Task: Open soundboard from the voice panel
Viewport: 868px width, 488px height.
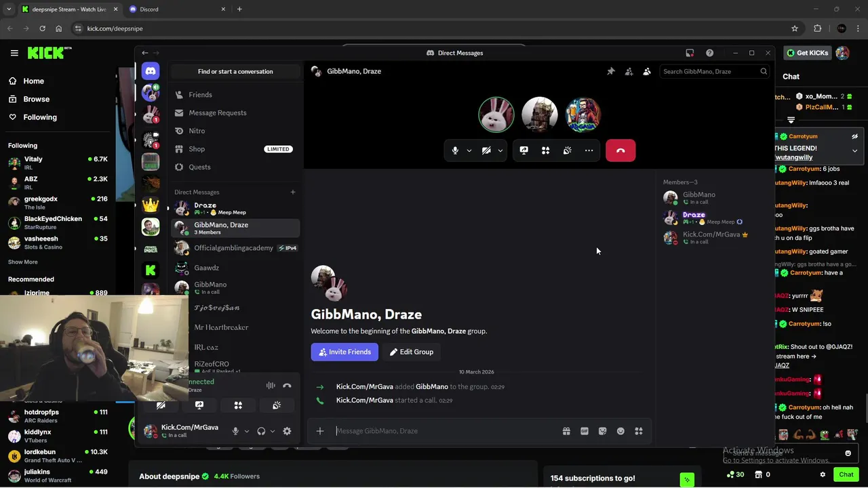Action: [x=277, y=405]
